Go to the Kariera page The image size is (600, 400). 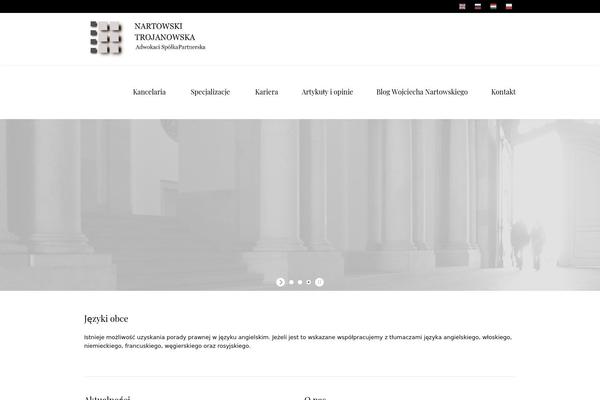pyautogui.click(x=267, y=92)
